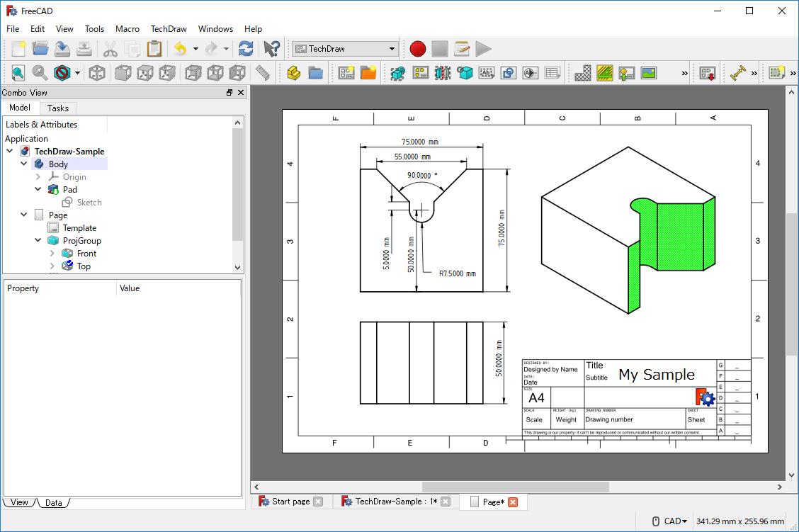Click the CAD navigation style button
The image size is (799, 532).
668,521
